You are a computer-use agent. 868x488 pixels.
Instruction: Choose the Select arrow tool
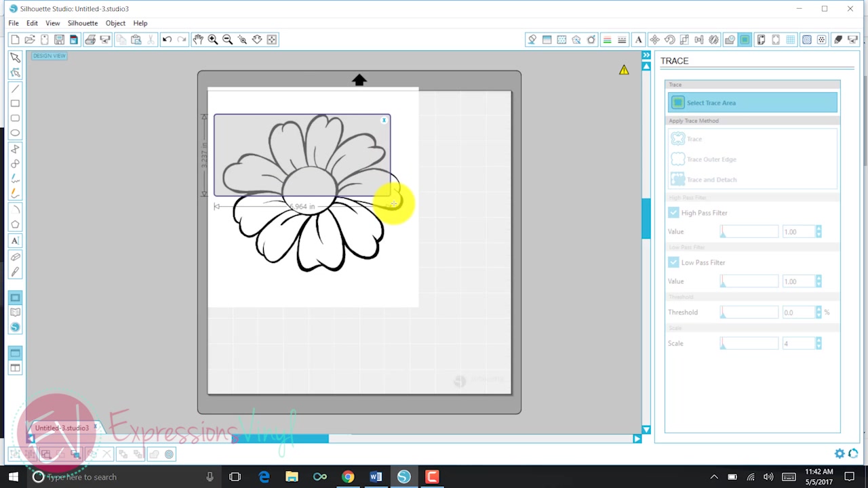coord(15,58)
